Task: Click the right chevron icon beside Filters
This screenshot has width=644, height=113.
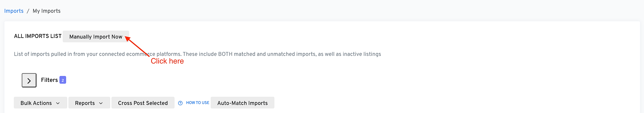Action: [29, 80]
